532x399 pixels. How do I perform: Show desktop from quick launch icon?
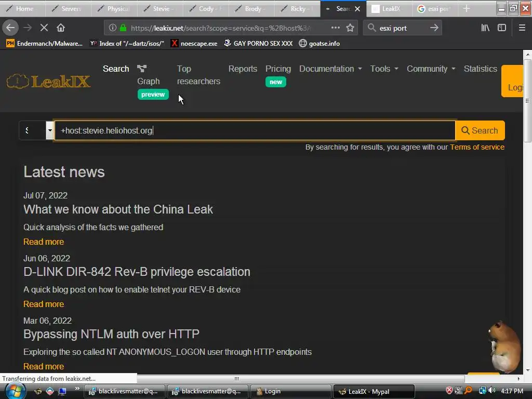tap(62, 391)
